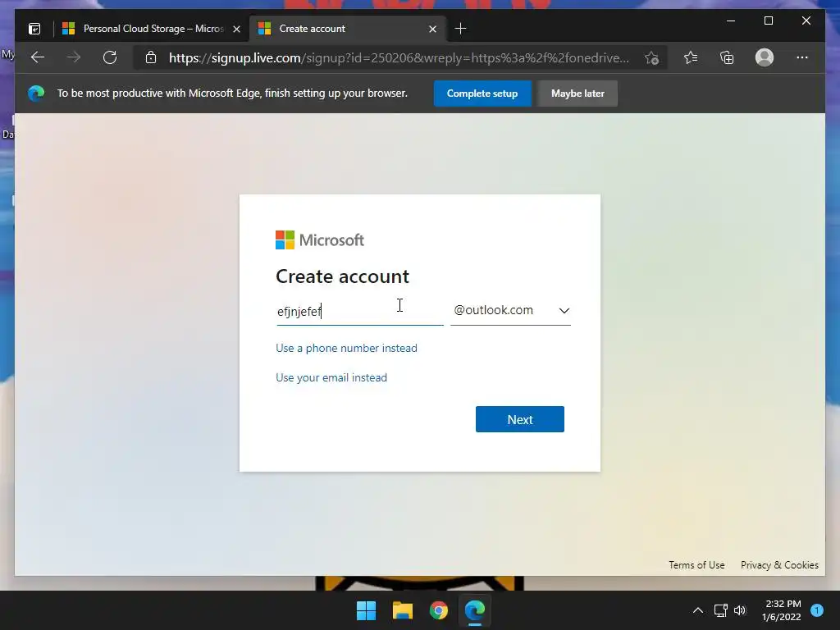Close the Create account tab
This screenshot has height=630, width=840.
pos(432,29)
